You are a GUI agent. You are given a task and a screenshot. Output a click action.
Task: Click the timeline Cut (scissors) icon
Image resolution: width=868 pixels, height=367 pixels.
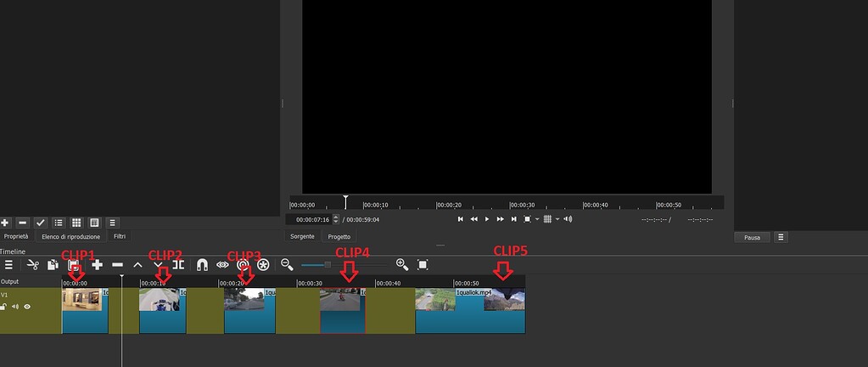[x=33, y=265]
